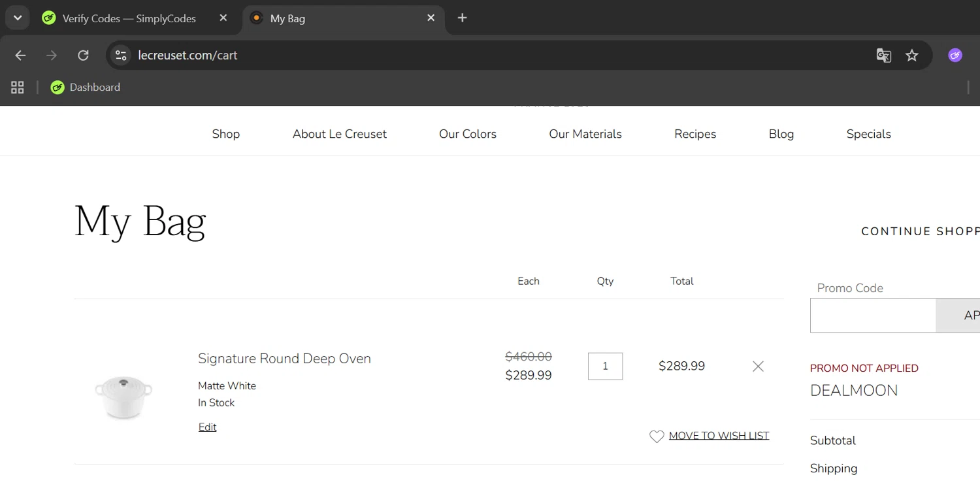The image size is (980, 490).
Task: Open the tab search dropdown arrow
Action: [x=18, y=18]
